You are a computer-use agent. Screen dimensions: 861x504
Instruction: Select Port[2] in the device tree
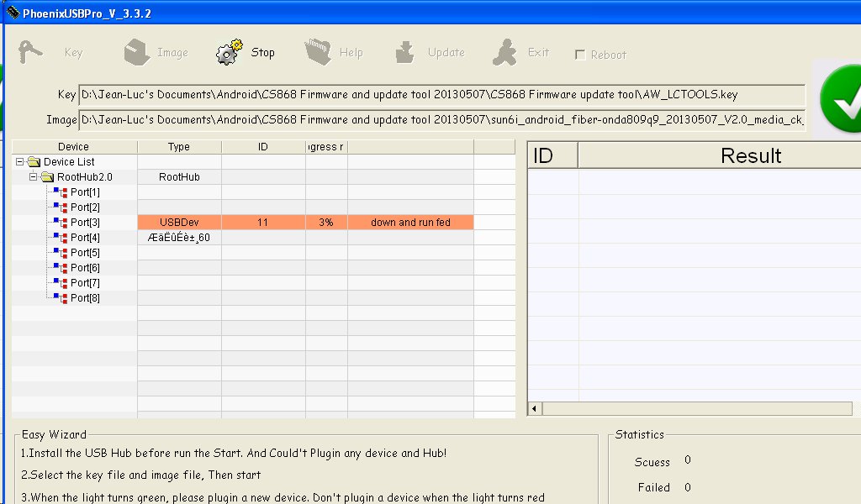point(85,207)
